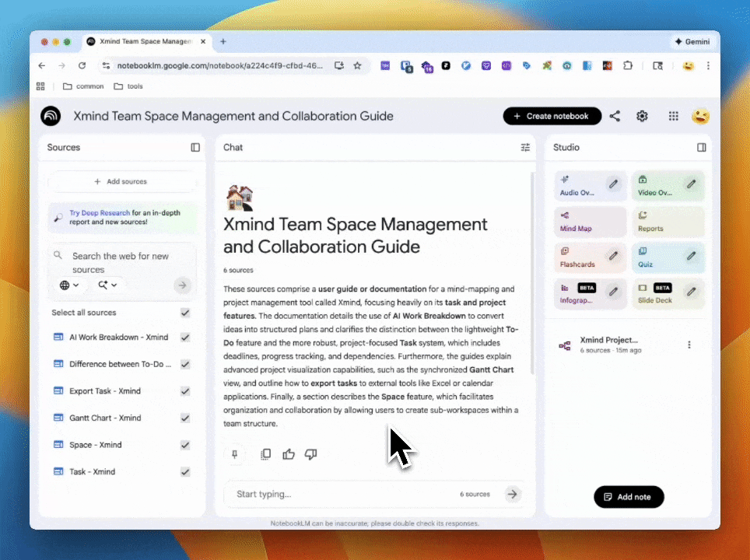Image resolution: width=750 pixels, height=560 pixels.
Task: Customize Quiz pencil icon
Action: pyautogui.click(x=691, y=256)
